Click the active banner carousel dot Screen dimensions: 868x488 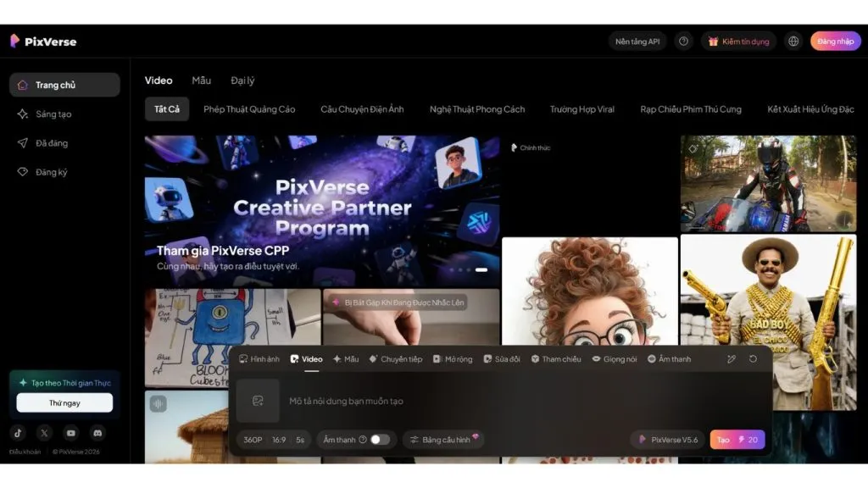[481, 270]
